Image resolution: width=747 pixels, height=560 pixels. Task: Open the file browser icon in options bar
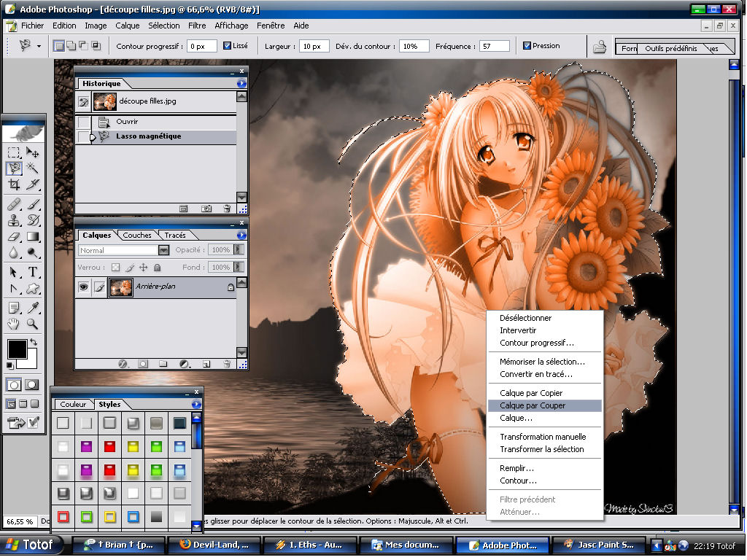(600, 47)
